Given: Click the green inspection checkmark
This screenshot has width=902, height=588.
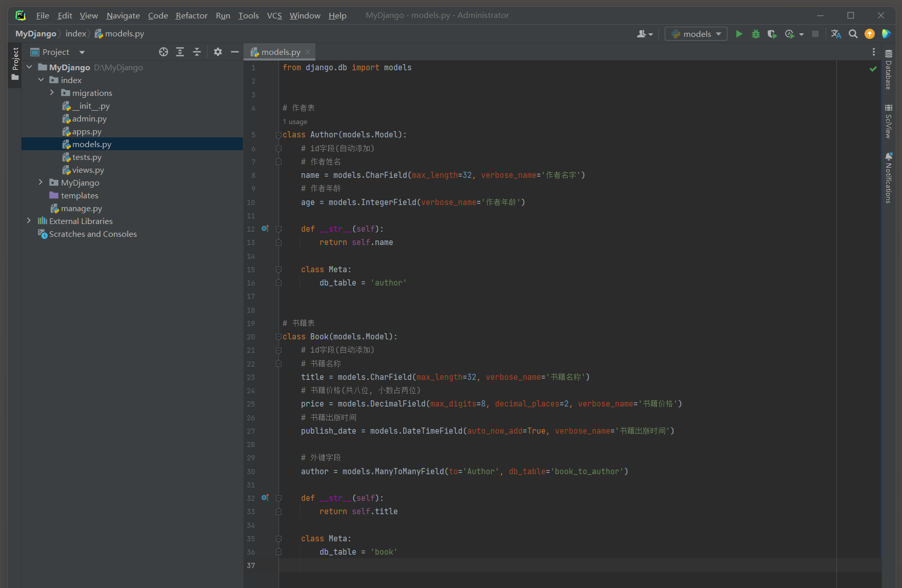Looking at the screenshot, I should click(x=873, y=68).
